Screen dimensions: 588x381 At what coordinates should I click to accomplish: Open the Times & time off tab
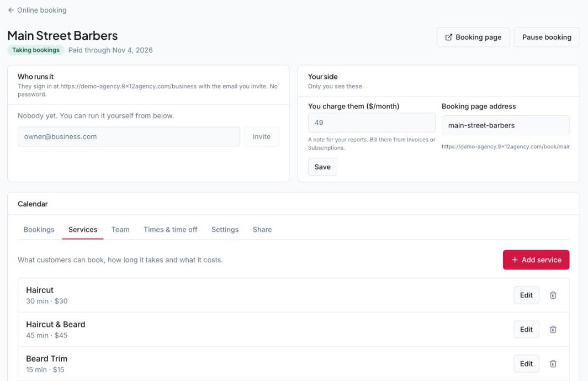pyautogui.click(x=170, y=230)
